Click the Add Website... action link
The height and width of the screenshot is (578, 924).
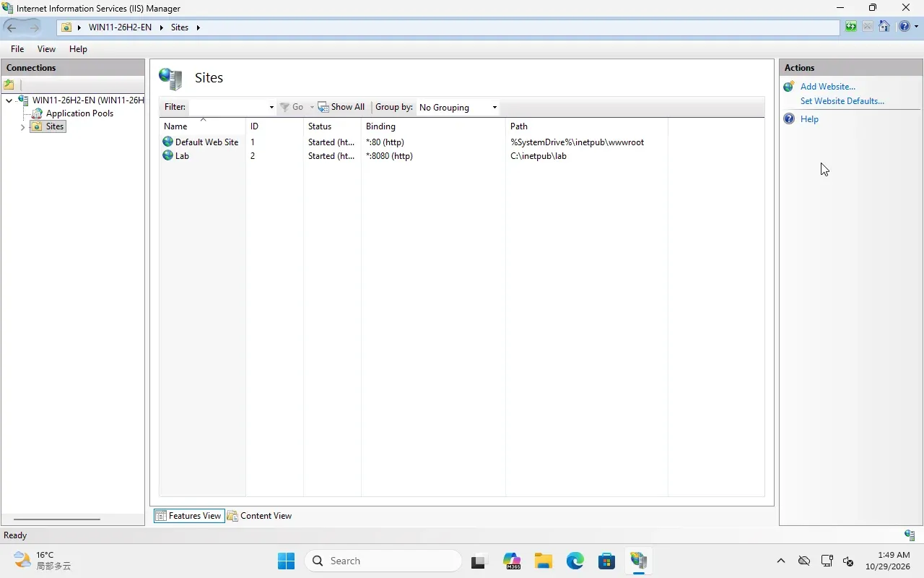[827, 86]
